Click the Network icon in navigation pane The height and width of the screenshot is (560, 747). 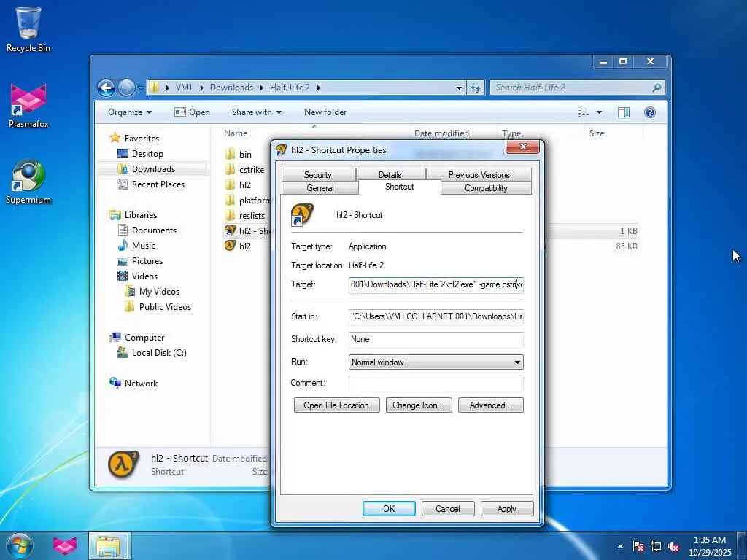pos(115,383)
